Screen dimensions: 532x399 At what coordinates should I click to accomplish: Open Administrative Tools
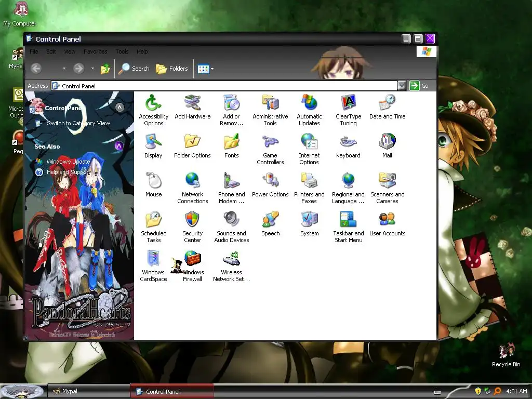(270, 110)
